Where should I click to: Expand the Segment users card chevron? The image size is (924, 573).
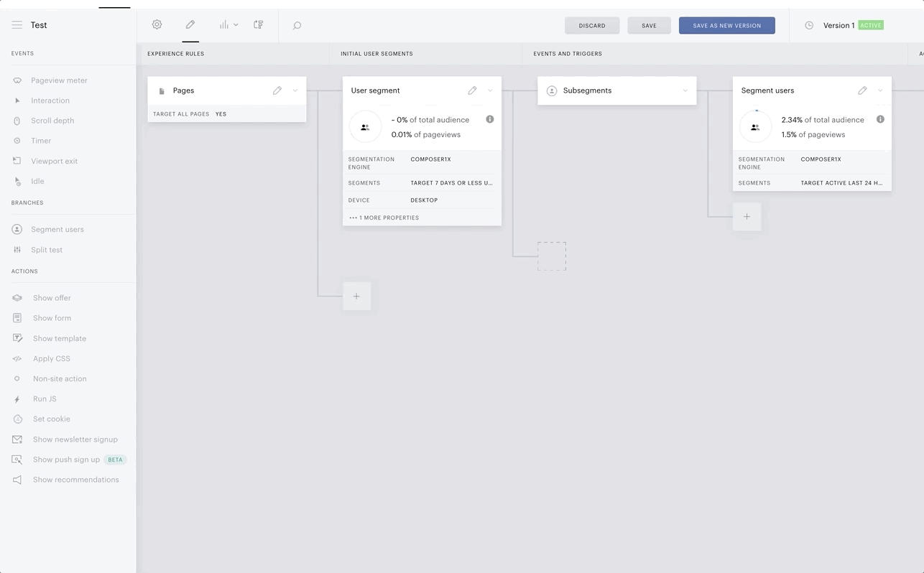tap(880, 90)
